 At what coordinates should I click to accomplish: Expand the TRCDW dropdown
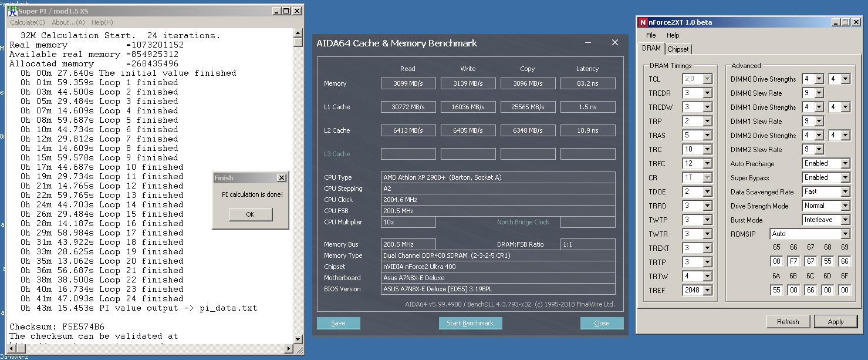point(707,107)
